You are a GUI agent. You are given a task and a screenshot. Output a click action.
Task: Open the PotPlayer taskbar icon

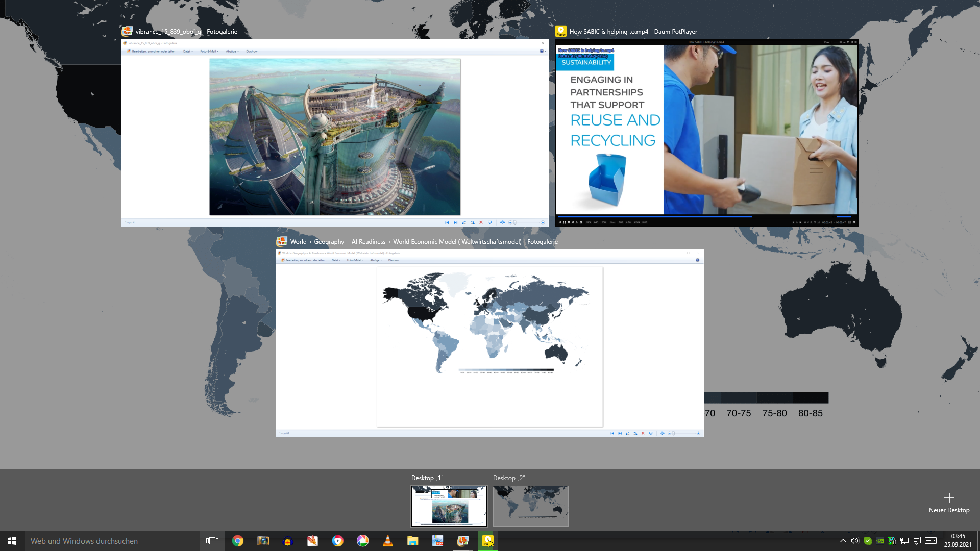click(x=488, y=541)
